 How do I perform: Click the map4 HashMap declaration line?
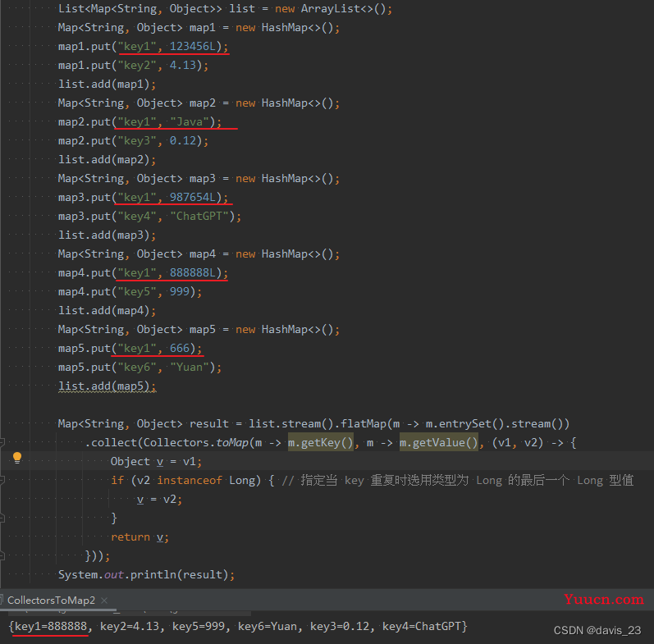click(x=199, y=254)
